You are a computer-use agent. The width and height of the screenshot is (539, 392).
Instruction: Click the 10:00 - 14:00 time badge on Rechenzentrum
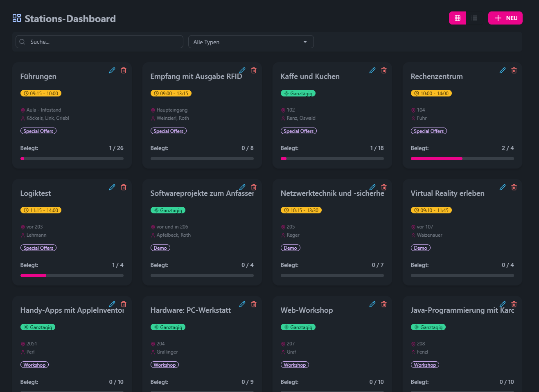click(431, 94)
